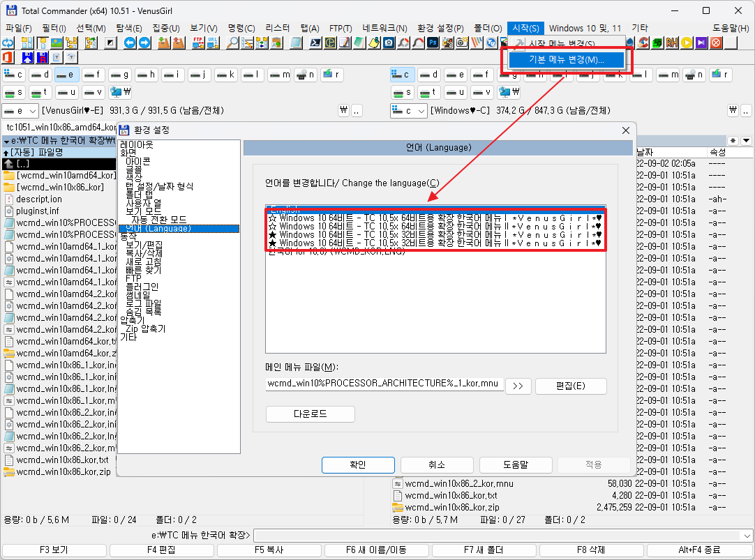Open file search magnifier icon
755x560 pixels.
pyautogui.click(x=232, y=43)
